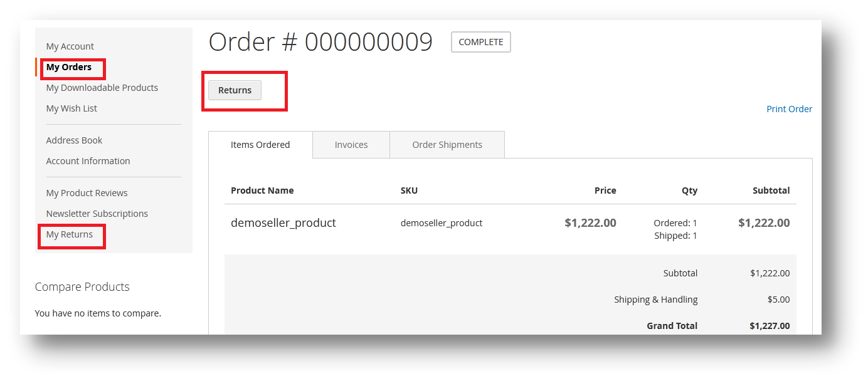The width and height of the screenshot is (868, 381).
Task: Switch to Order Shipments tab
Action: pos(447,145)
